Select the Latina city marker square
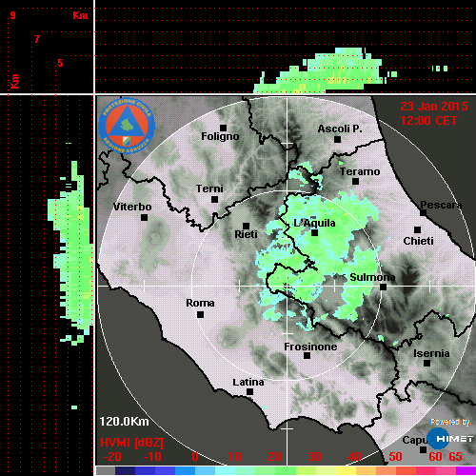Screen dimensions: 476x476 pos(249,392)
